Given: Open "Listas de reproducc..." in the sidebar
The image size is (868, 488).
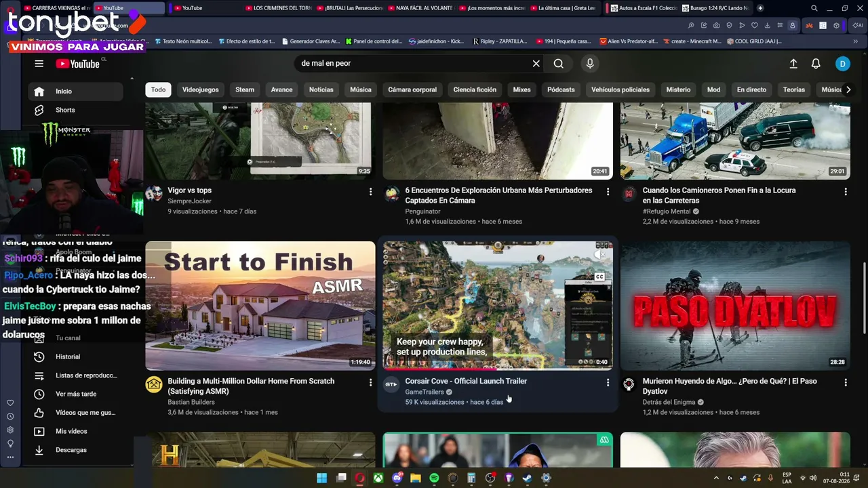Looking at the screenshot, I should click(76, 375).
